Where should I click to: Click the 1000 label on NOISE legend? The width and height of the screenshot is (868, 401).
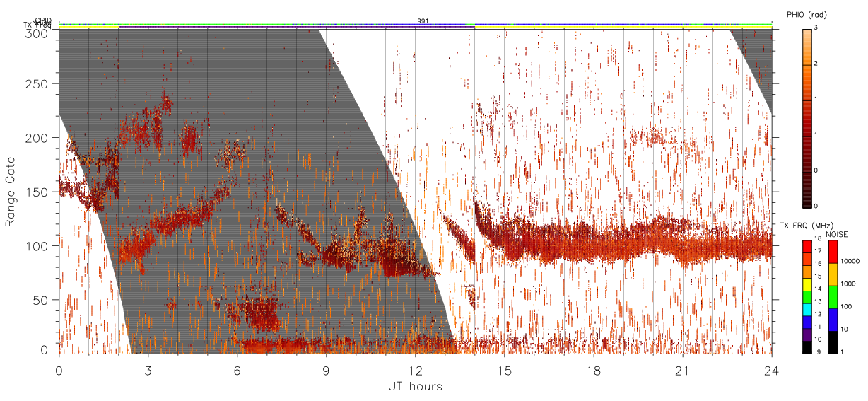click(x=849, y=284)
